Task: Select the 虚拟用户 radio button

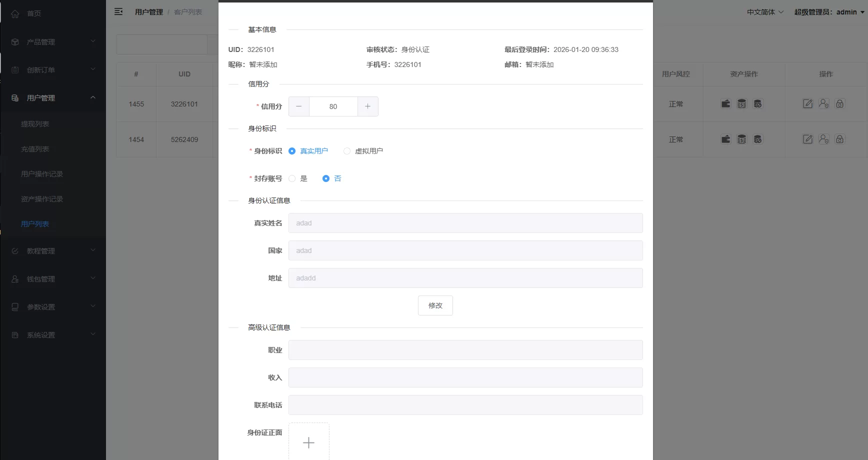Action: (x=346, y=150)
